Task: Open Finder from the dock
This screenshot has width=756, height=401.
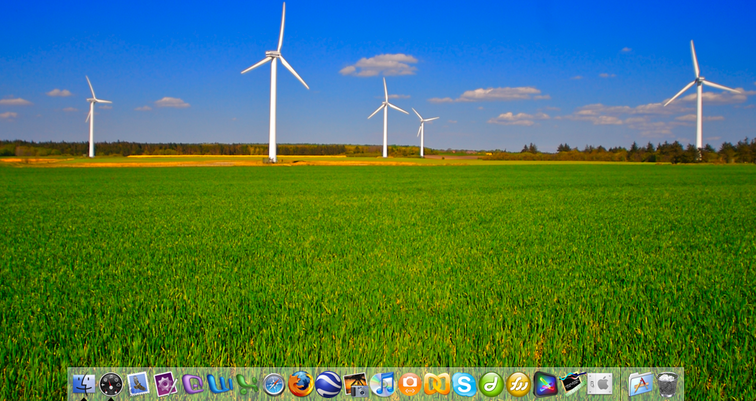Action: click(x=84, y=384)
